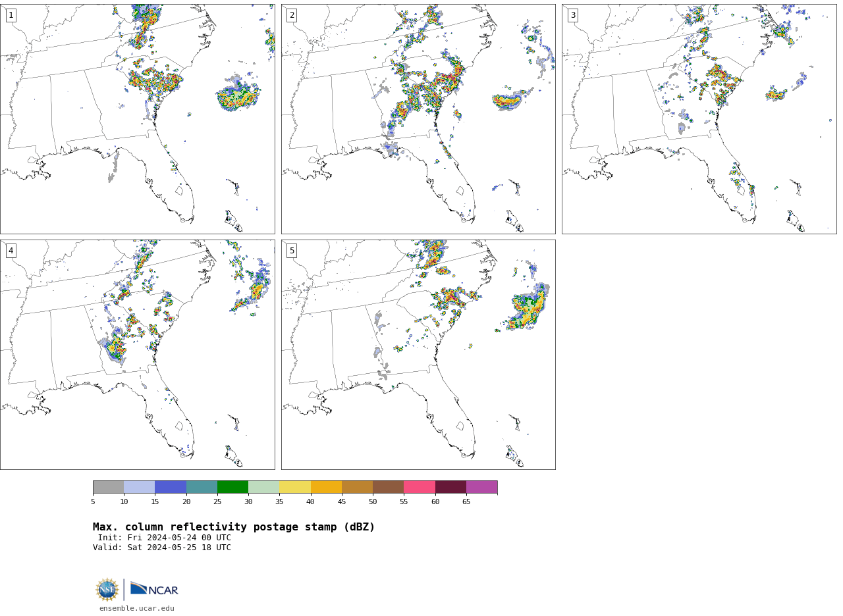The image size is (843, 616).
Task: Click the Max. column reflectivity title
Action: pyautogui.click(x=234, y=527)
